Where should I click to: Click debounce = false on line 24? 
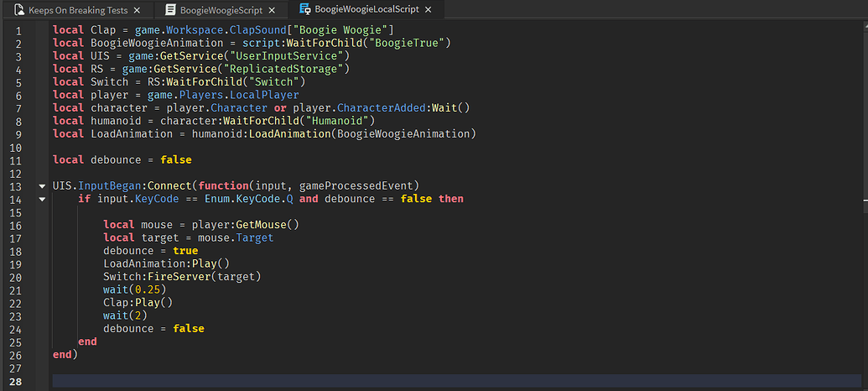153,328
